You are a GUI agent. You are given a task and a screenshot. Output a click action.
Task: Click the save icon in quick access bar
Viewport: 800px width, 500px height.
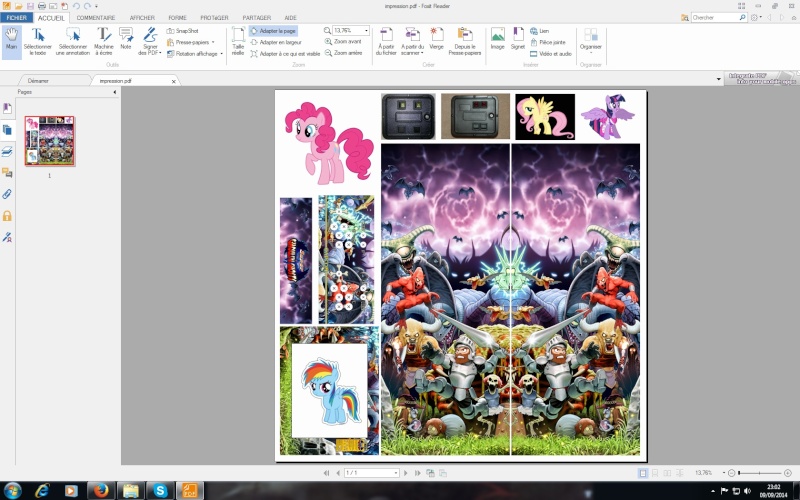click(x=30, y=6)
